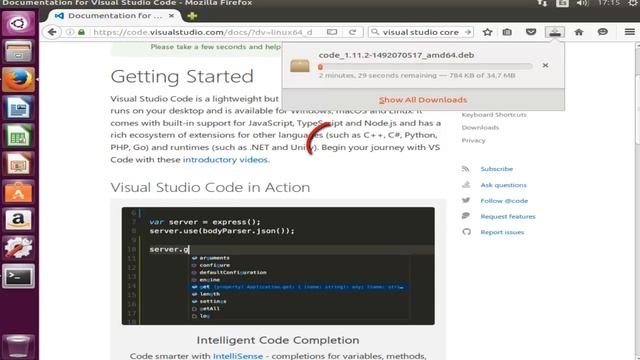Open site information icon in address bar
Screen dimensions: 640x360
[x=70, y=32]
